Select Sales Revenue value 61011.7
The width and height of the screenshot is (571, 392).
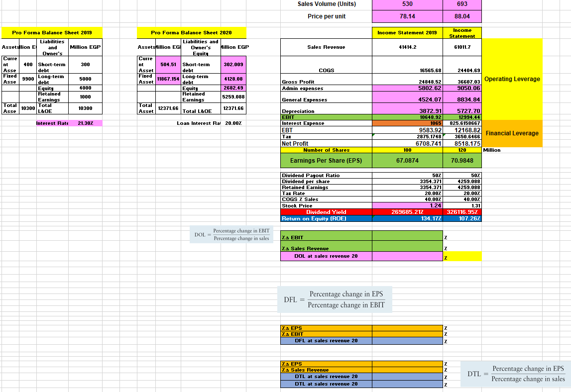point(462,47)
